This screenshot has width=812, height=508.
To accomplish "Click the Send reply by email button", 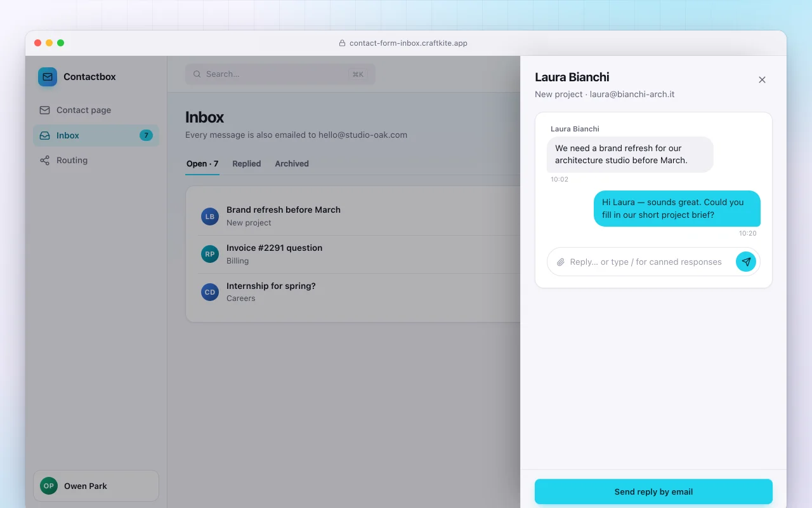I will [653, 491].
